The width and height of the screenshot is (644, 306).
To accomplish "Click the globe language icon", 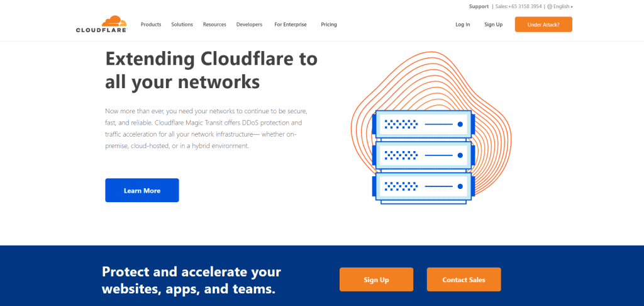I will (x=550, y=6).
